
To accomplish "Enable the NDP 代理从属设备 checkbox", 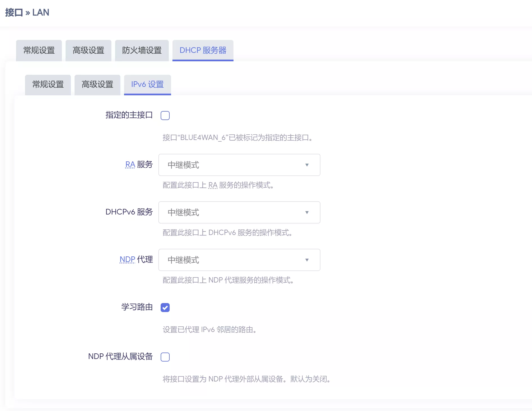I will pos(165,357).
